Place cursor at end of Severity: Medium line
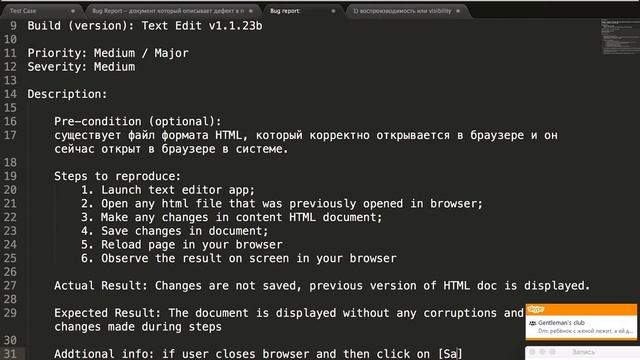640x360 pixels. 135,67
